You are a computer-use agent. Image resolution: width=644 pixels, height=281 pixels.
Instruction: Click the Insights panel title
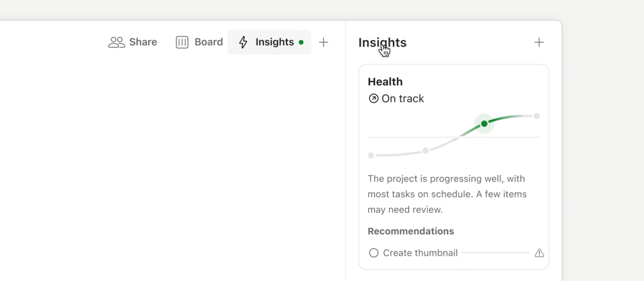point(382,42)
